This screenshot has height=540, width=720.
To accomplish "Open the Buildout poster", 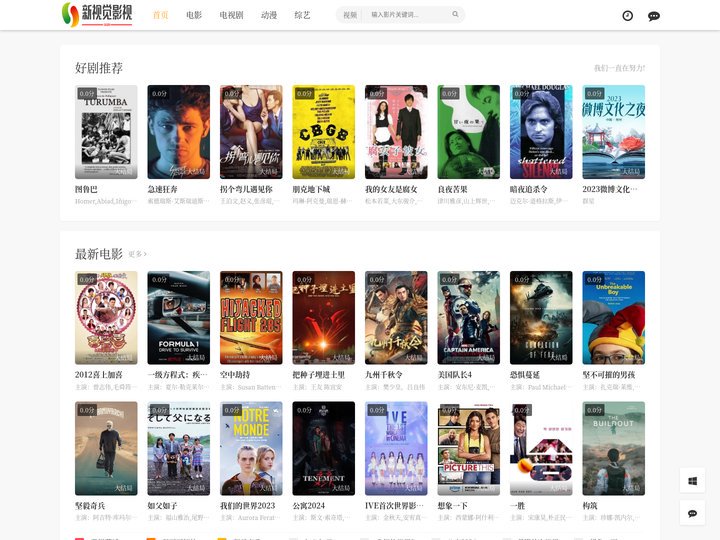I will (x=614, y=449).
